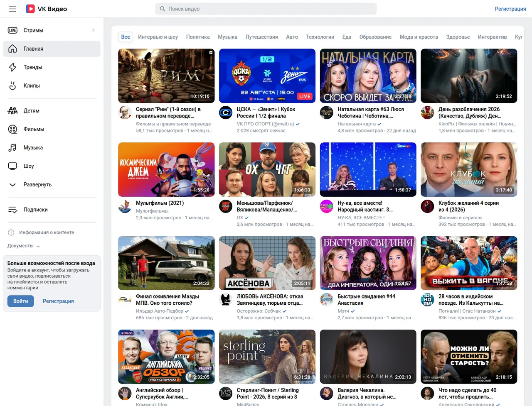This screenshot has width=532, height=406.
Task: Click the Детям icon
Action: point(12,111)
